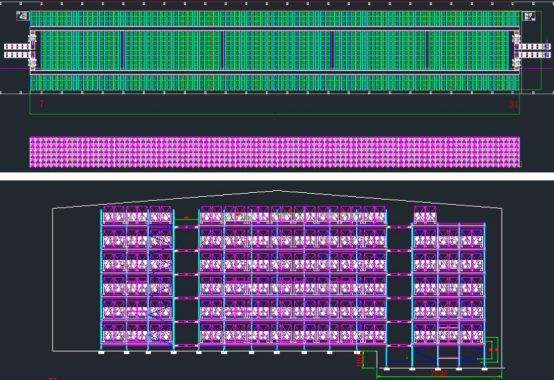Image resolution: width=554 pixels, height=381 pixels.
Task: Select the first dark blue divider in the green racks
Action: click(x=122, y=50)
